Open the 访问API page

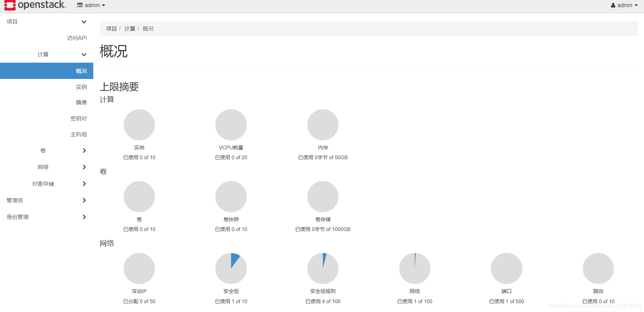77,38
